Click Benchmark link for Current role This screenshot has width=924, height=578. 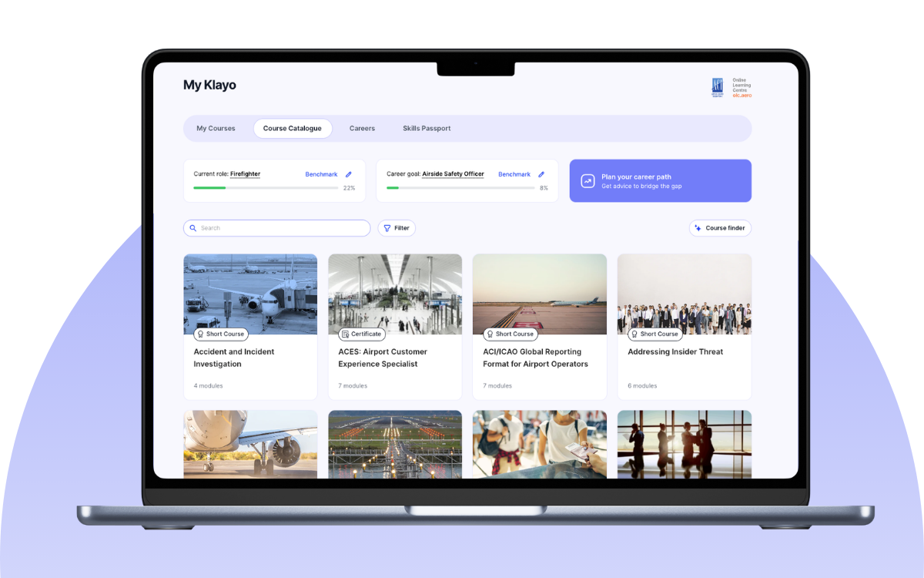click(x=321, y=175)
